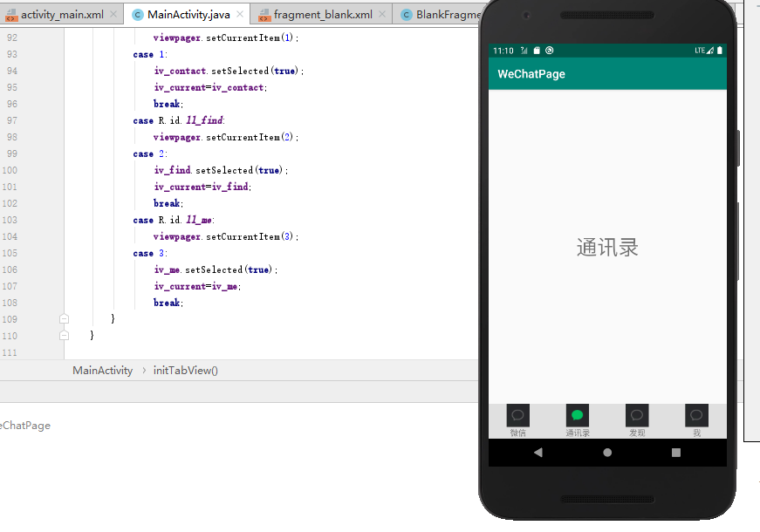
Task: Collapse the code fold marker at line 110
Action: (64, 335)
